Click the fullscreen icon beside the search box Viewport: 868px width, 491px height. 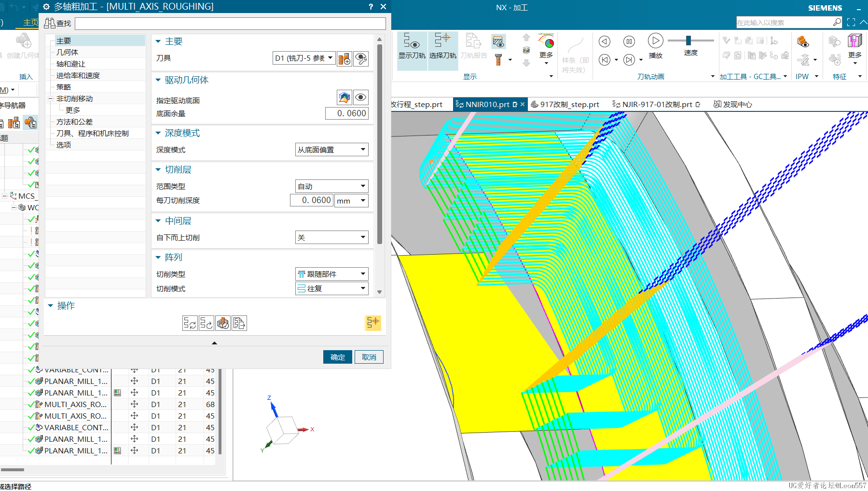pos(851,22)
